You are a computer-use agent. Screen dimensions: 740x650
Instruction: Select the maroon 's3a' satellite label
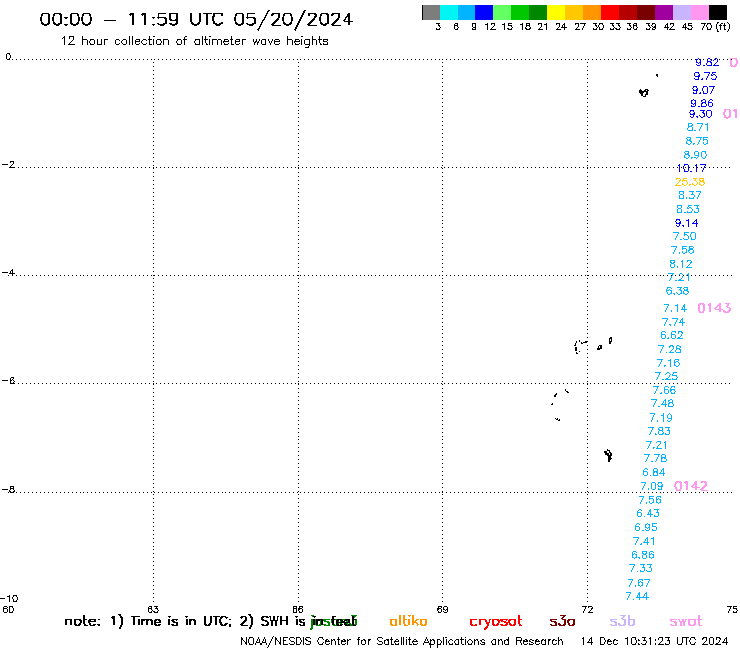tap(562, 621)
